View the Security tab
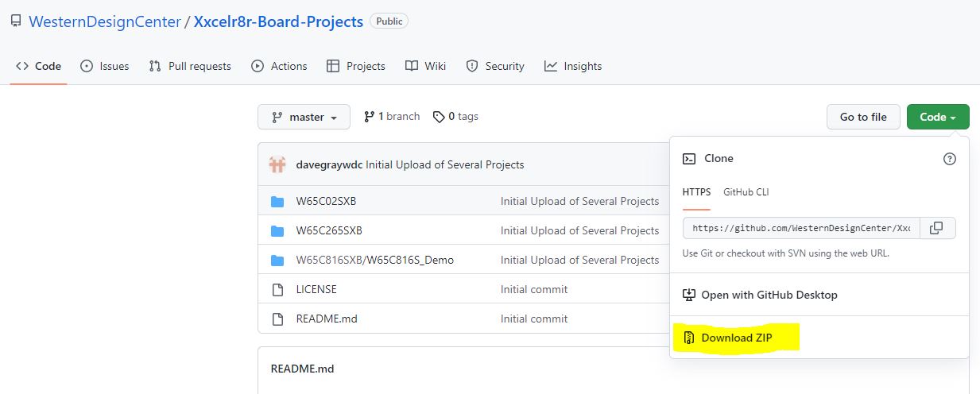Viewport: 980px width, 394px height. tap(495, 66)
